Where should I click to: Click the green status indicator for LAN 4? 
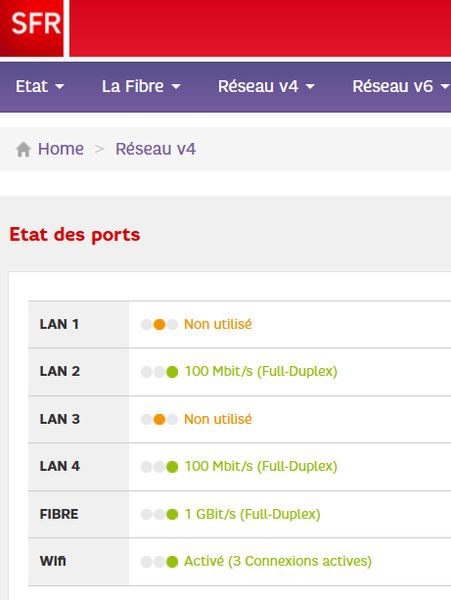172,467
